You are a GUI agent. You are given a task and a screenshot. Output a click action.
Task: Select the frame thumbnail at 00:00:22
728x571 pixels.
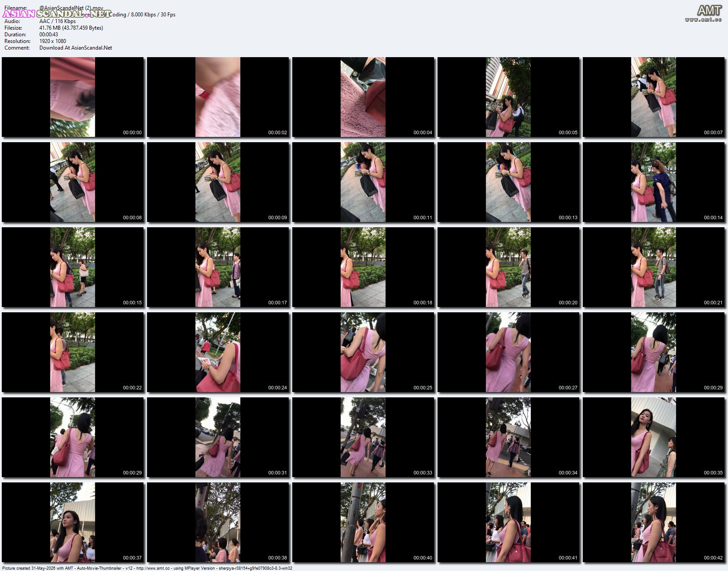click(x=73, y=352)
